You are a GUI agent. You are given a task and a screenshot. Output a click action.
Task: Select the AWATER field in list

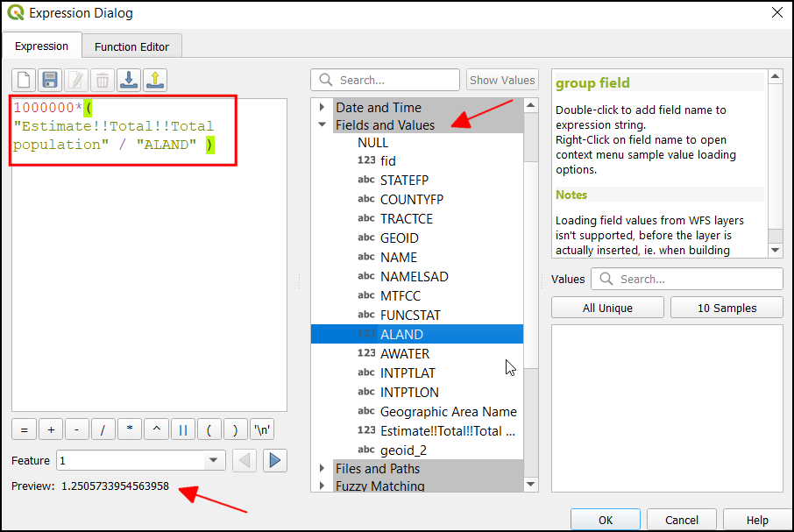404,353
